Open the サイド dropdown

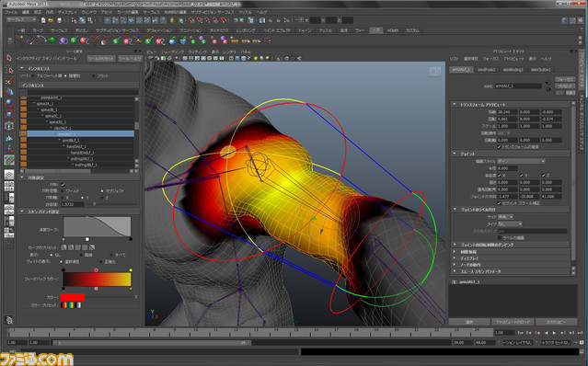[x=505, y=217]
